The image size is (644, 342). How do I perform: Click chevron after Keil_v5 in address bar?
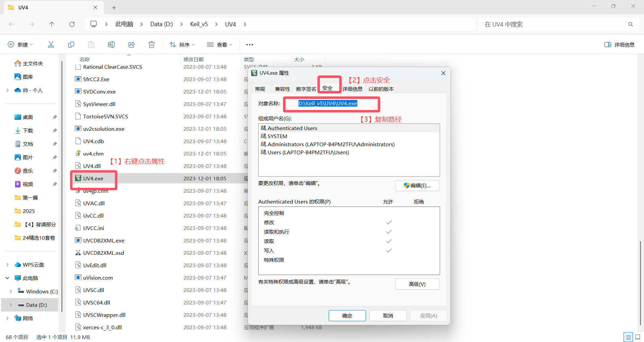(216, 24)
